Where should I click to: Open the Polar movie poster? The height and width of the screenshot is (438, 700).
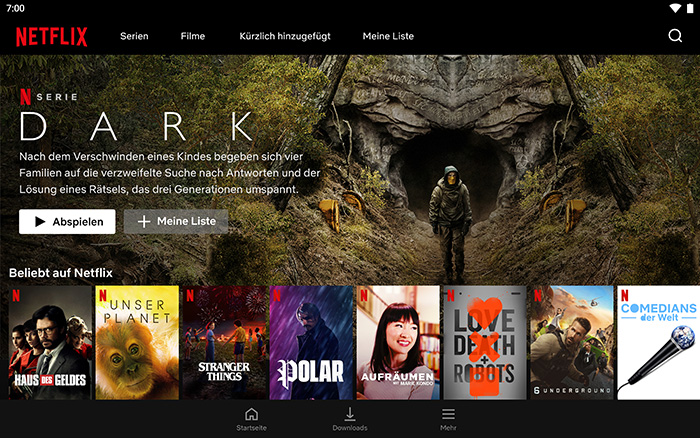pyautogui.click(x=311, y=342)
